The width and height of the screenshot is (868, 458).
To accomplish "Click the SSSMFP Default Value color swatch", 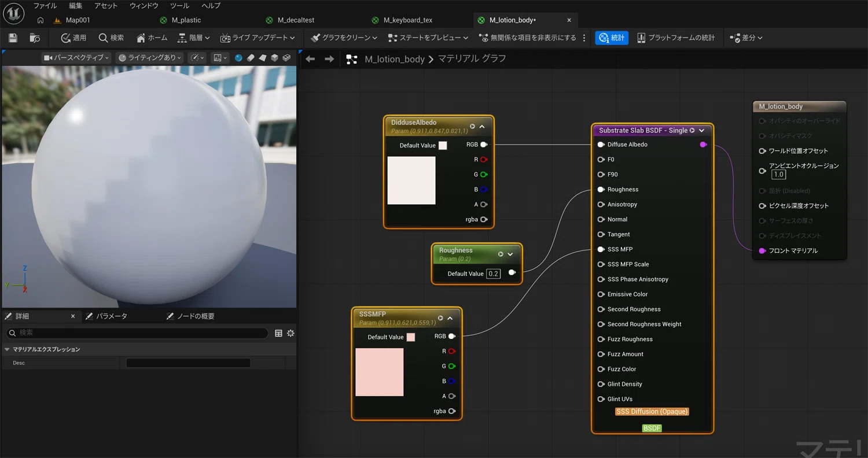I will [x=411, y=337].
